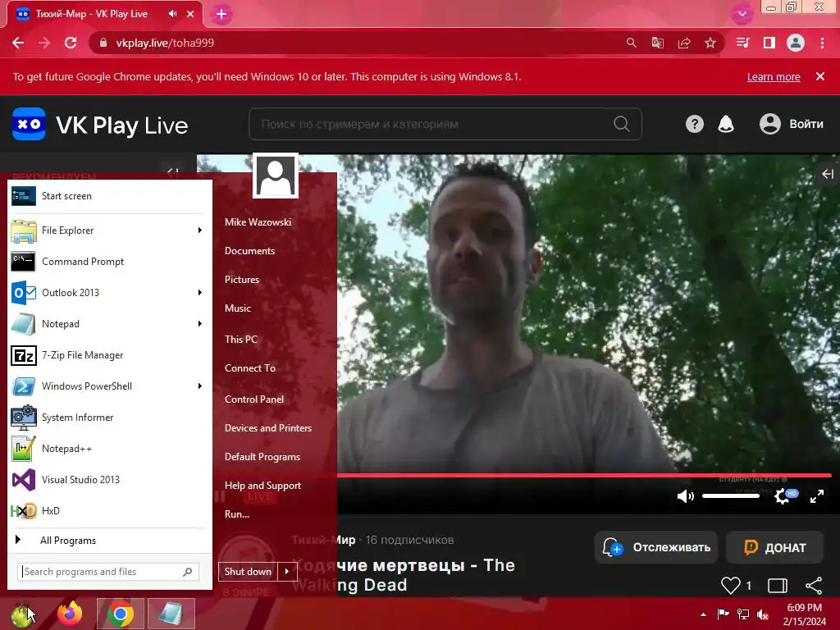
Task: Open the notifications bell
Action: point(726,125)
